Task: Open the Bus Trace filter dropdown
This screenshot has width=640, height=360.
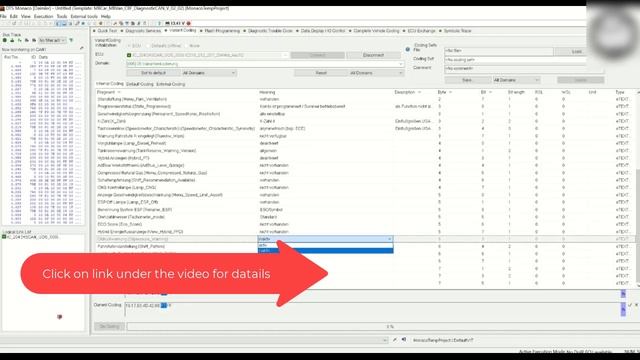Action: pos(52,40)
